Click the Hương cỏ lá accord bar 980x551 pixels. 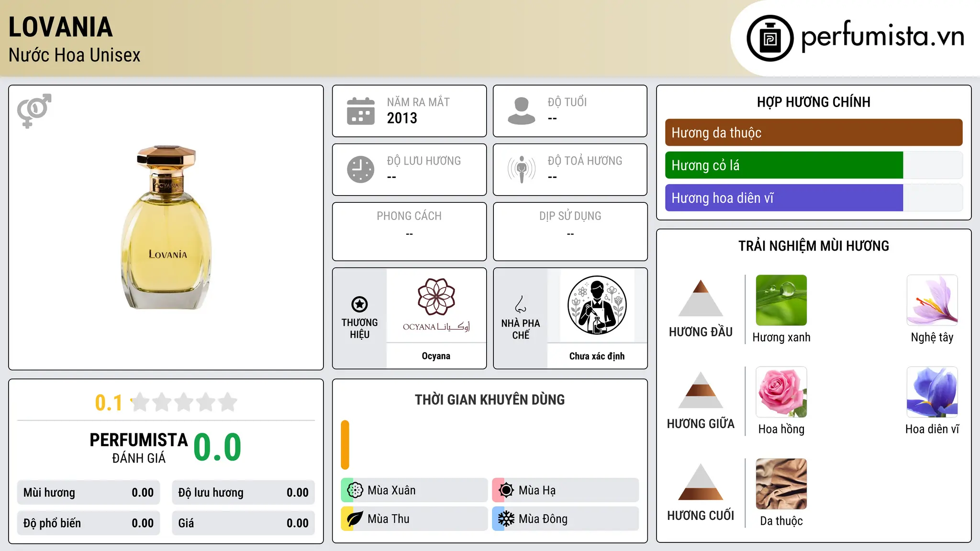814,165
